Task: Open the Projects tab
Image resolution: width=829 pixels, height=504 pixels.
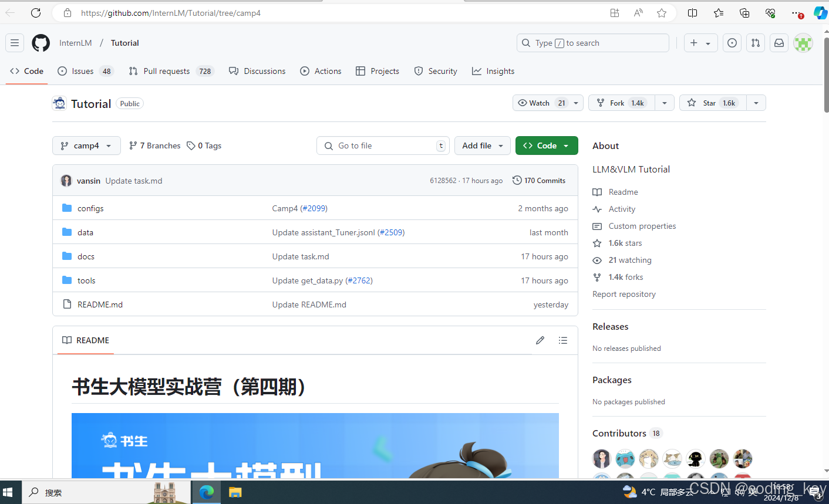Action: [x=378, y=71]
